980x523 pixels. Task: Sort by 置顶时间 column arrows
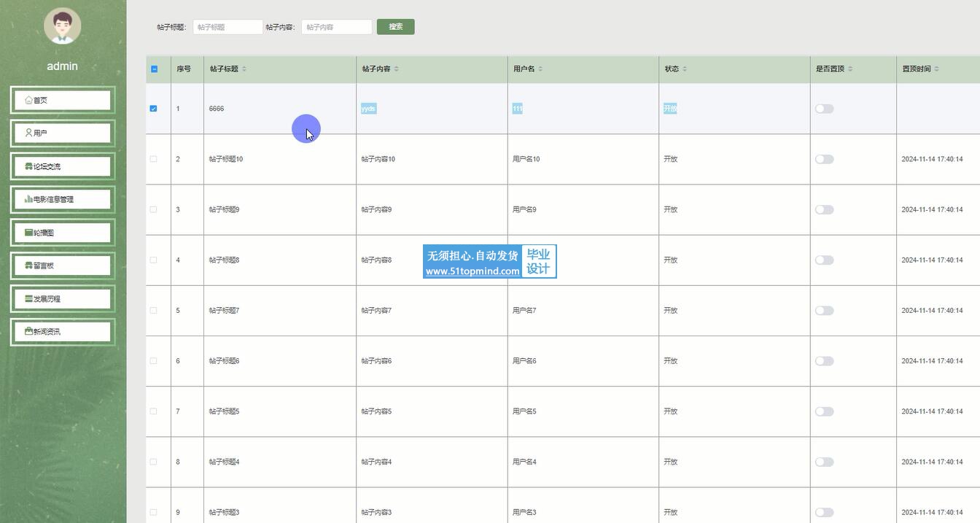tap(936, 69)
